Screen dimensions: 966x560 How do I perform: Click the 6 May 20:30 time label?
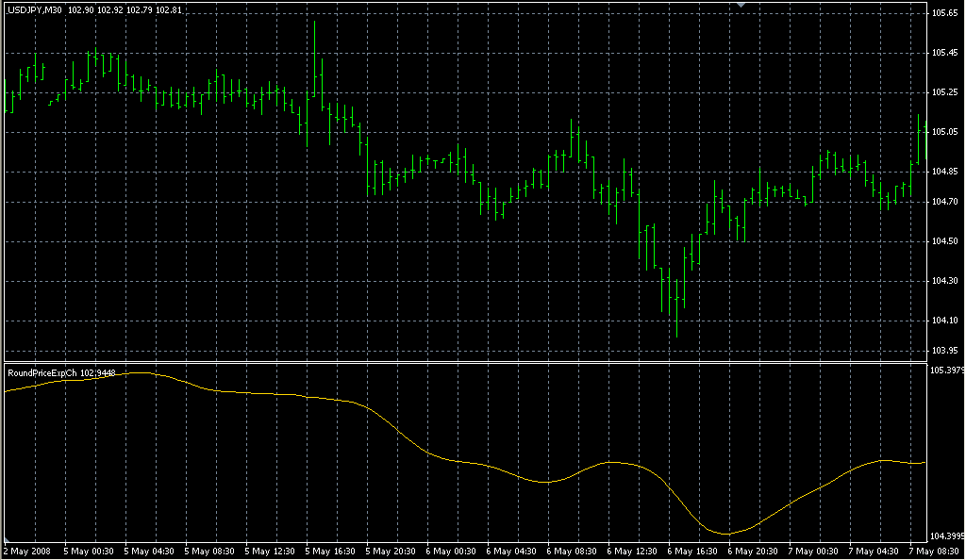coord(752,552)
